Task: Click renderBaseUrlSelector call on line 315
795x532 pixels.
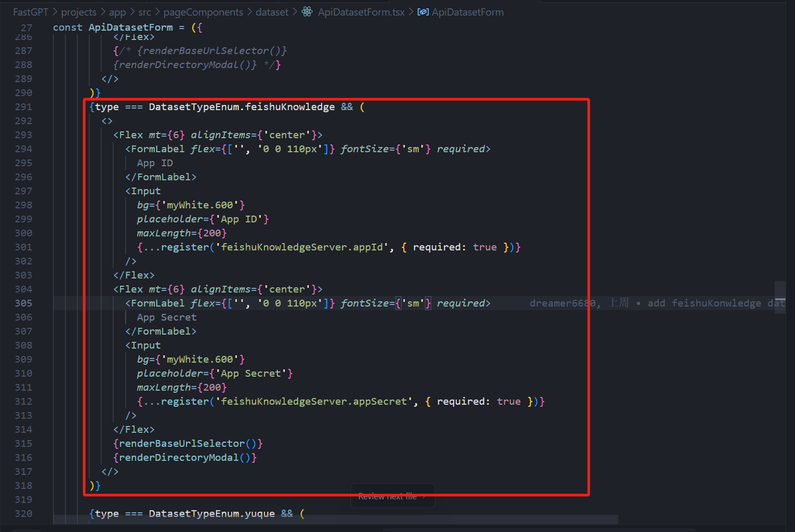Action: [182, 444]
